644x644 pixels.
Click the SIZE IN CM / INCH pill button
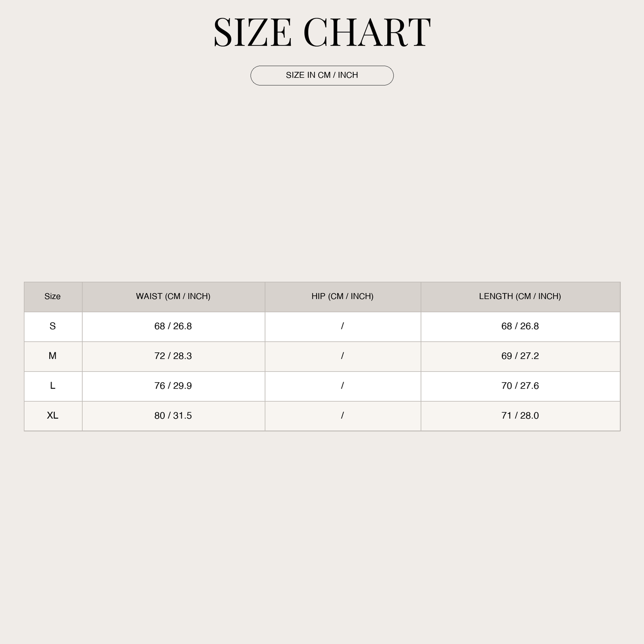322,75
